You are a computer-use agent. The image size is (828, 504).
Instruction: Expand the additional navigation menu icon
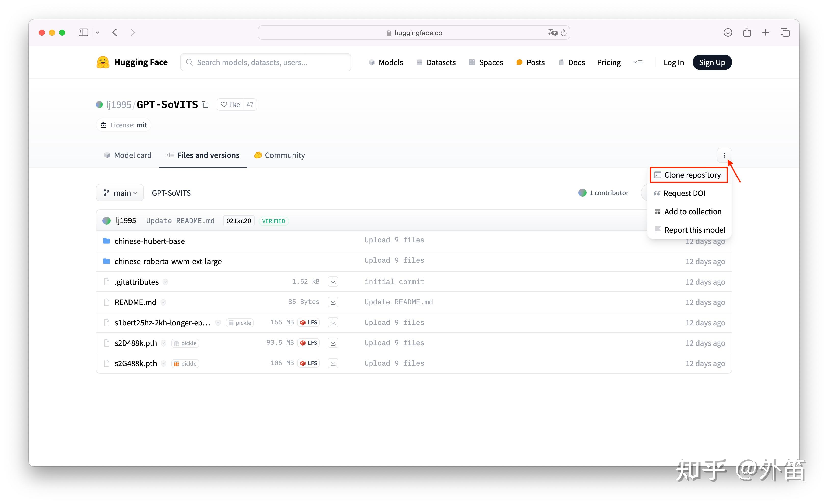pos(638,62)
